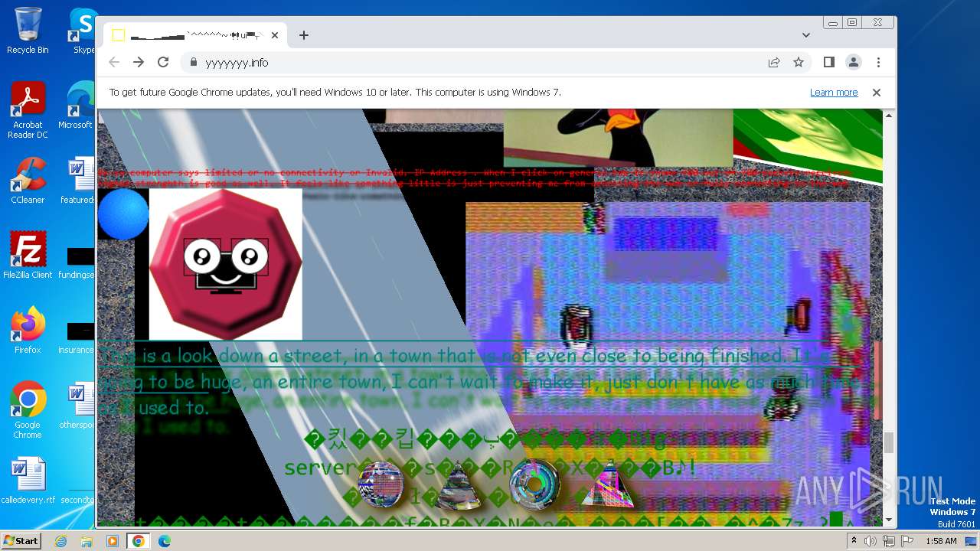Viewport: 980px width, 551px height.
Task: Open the volume control in system tray
Action: coord(871,541)
